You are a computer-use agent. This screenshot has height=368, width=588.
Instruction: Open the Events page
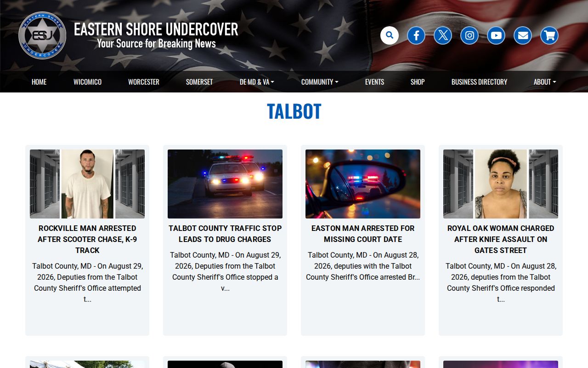374,82
